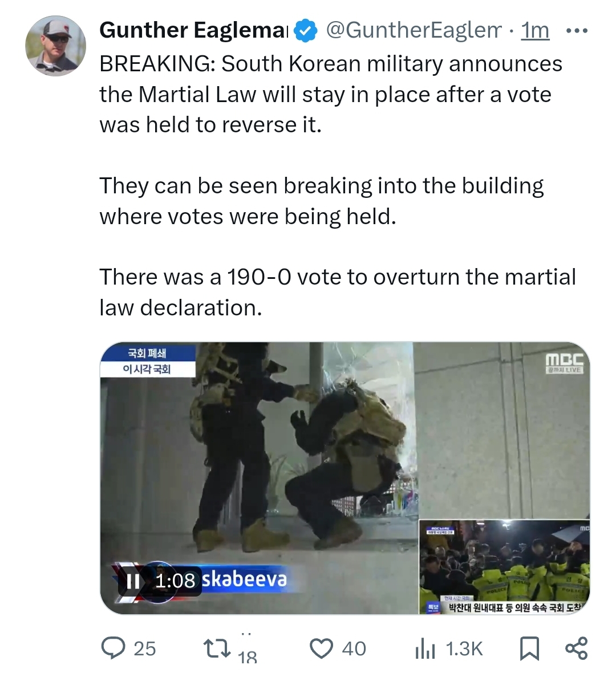The image size is (616, 673).
Task: Like the post with heart icon
Action: [x=322, y=648]
